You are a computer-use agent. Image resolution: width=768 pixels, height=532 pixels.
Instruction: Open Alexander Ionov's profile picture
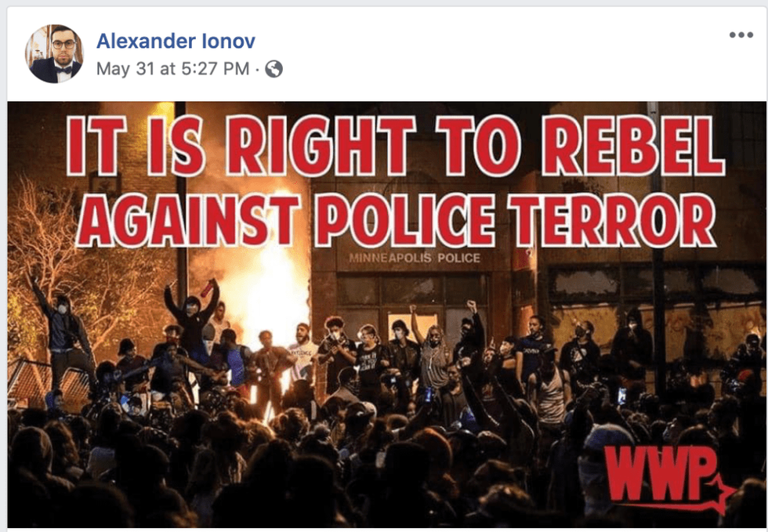click(x=54, y=53)
